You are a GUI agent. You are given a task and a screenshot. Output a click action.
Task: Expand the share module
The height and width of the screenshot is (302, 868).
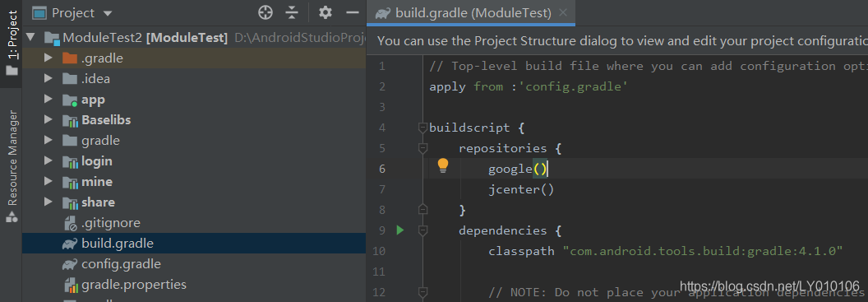pos(48,202)
